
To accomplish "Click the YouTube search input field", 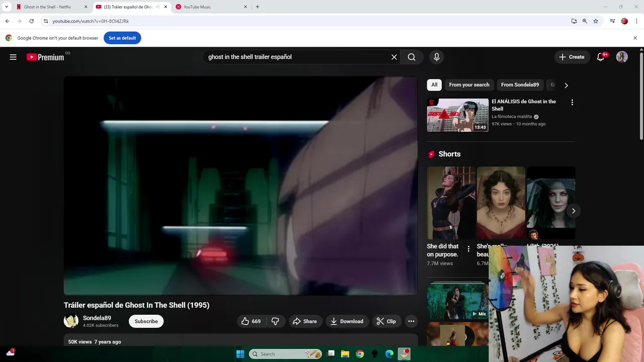I will point(296,57).
